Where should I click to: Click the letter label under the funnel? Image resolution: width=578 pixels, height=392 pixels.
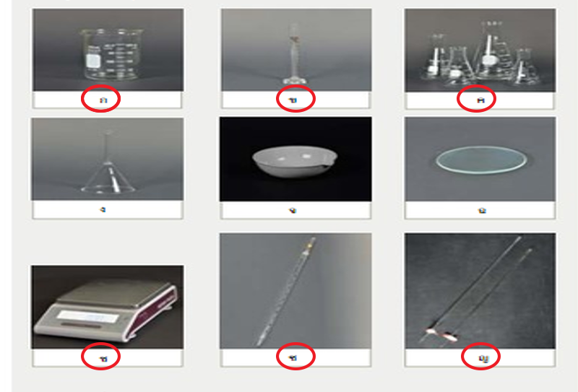pyautogui.click(x=103, y=209)
